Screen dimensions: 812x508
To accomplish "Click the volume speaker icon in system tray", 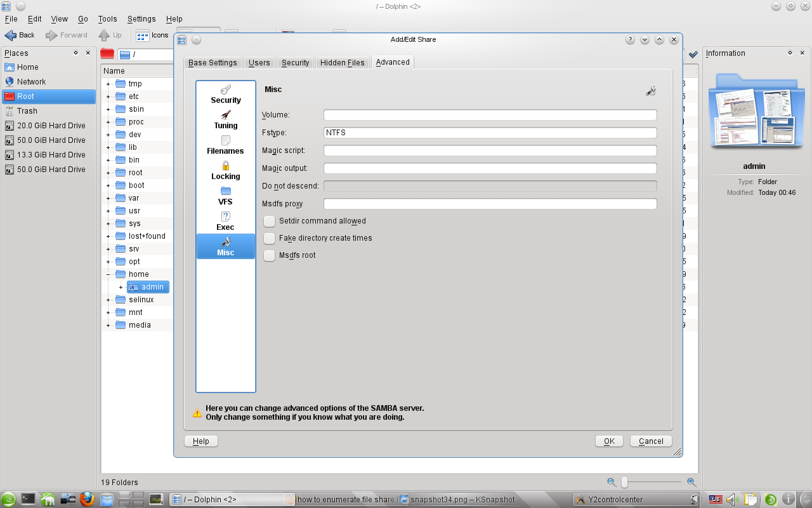I will (x=732, y=499).
